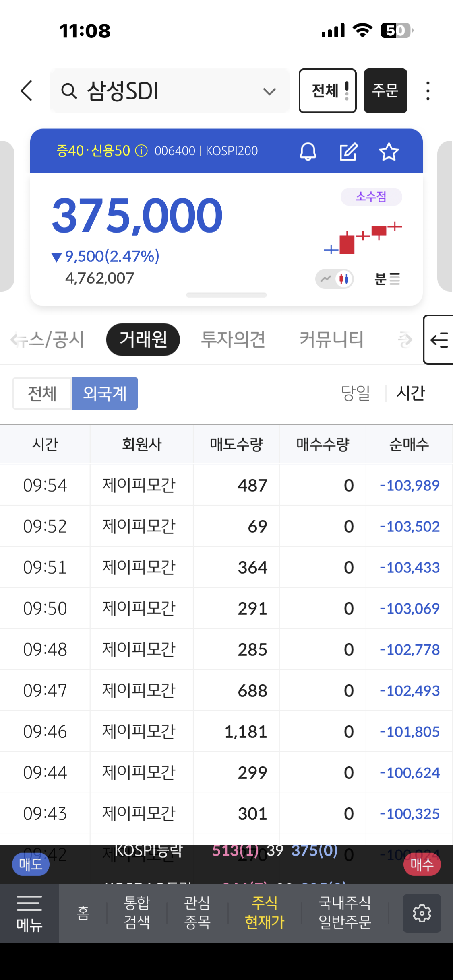Image resolution: width=453 pixels, height=980 pixels.
Task: Open the 분 chart interval selector
Action: tap(387, 279)
